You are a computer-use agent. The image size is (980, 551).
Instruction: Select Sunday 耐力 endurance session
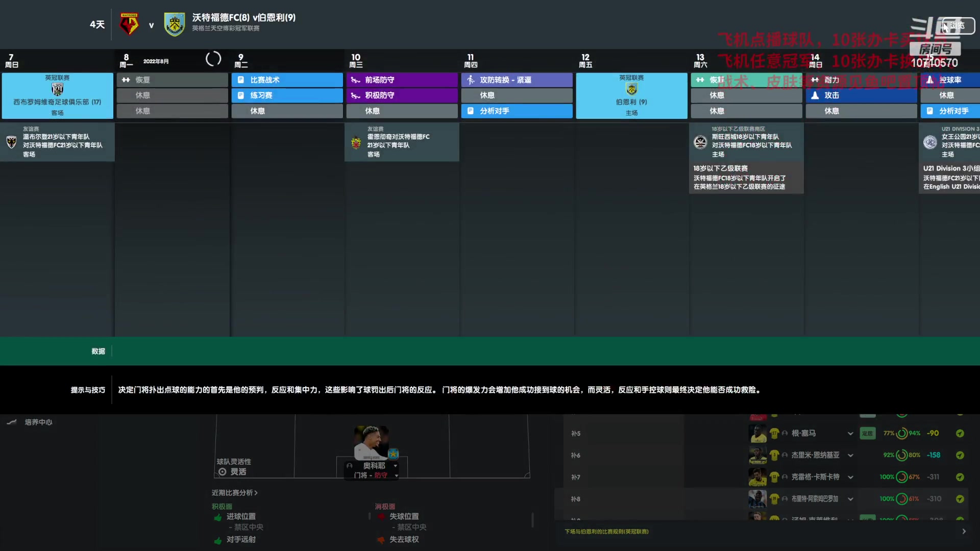coord(861,80)
